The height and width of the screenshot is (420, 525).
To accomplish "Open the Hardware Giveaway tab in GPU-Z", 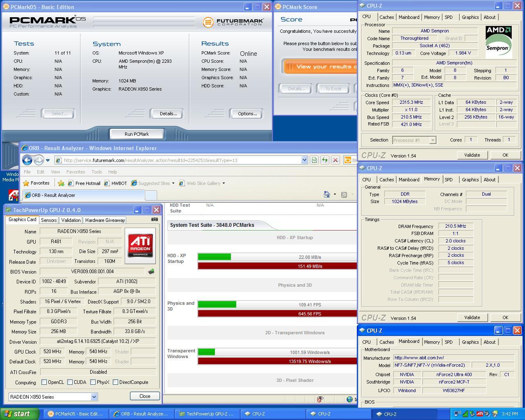I will coord(105,220).
